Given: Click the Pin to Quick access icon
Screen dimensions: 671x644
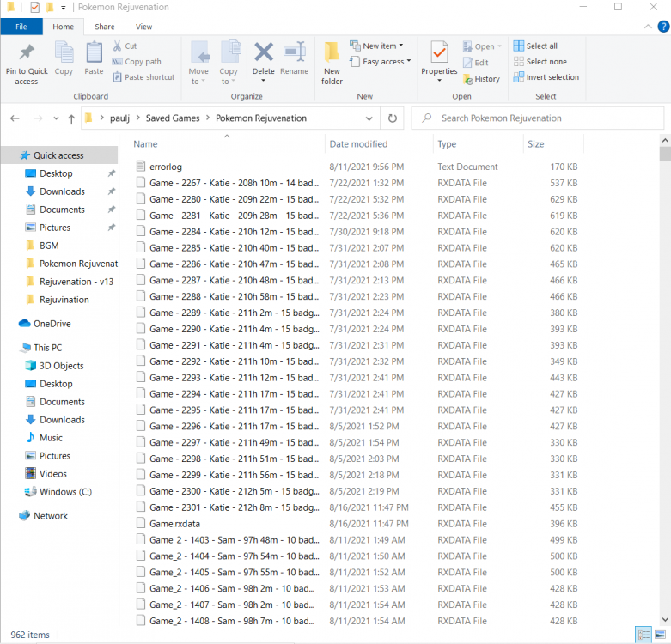Looking at the screenshot, I should (x=27, y=52).
